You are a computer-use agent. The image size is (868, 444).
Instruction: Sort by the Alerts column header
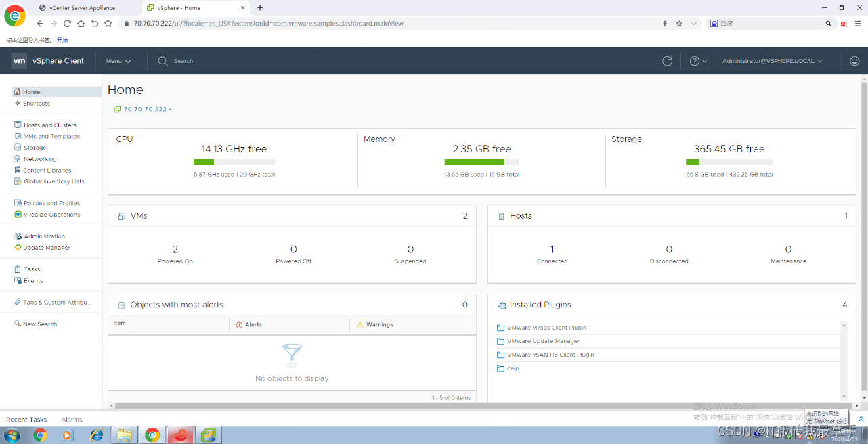253,325
